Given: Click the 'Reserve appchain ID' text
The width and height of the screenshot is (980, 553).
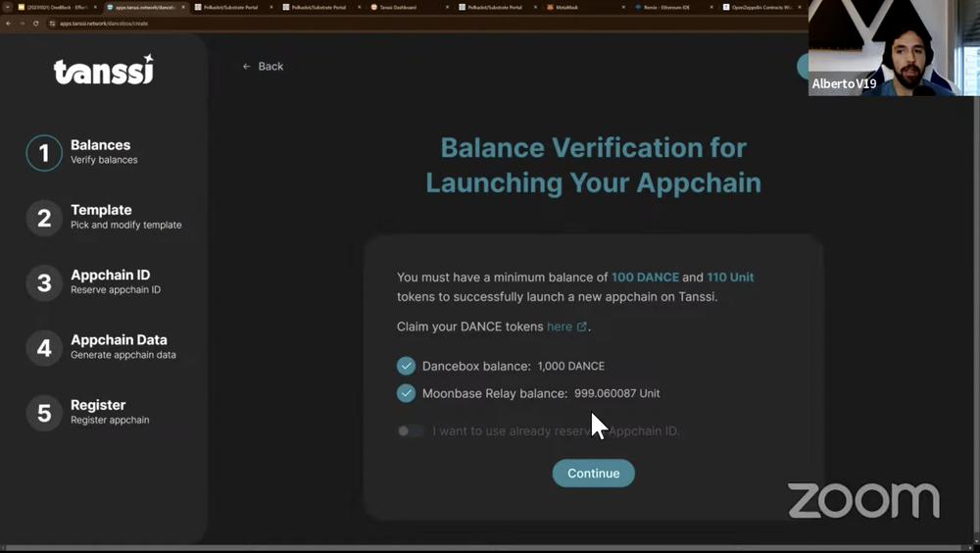Looking at the screenshot, I should coord(116,290).
